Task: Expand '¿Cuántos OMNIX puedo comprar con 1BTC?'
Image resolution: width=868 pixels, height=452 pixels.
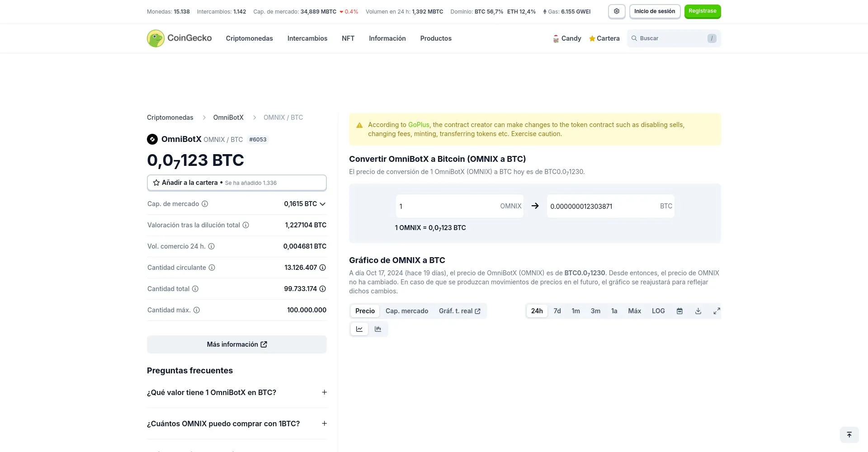Action: (x=237, y=424)
